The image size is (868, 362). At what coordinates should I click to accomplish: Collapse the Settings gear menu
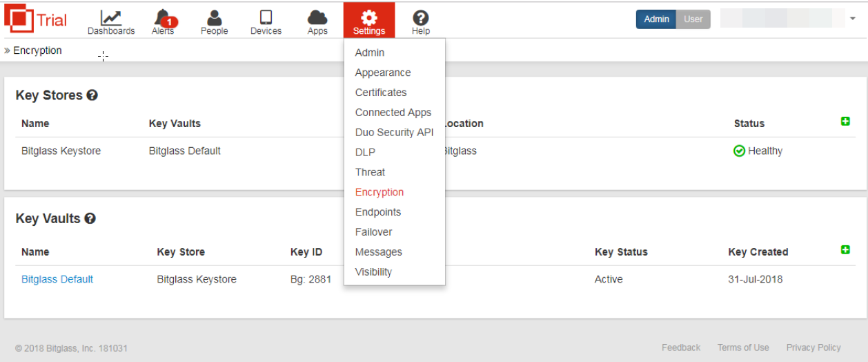(369, 20)
